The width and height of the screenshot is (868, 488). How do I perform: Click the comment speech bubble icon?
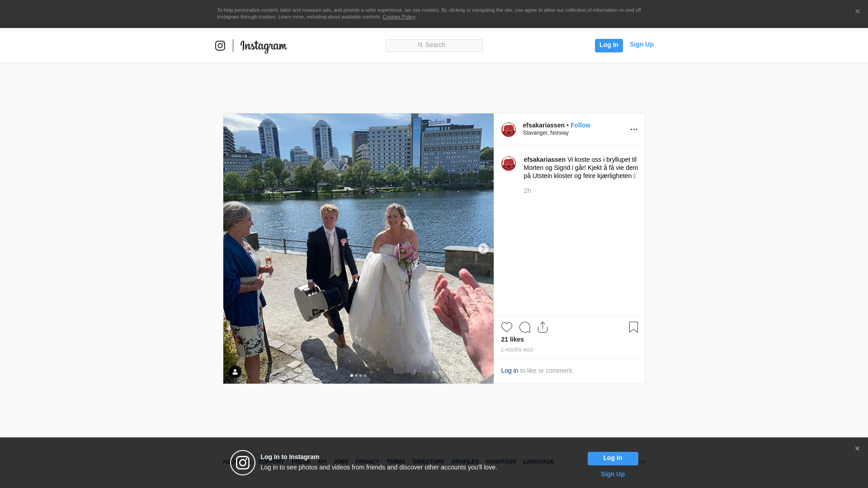click(x=525, y=327)
